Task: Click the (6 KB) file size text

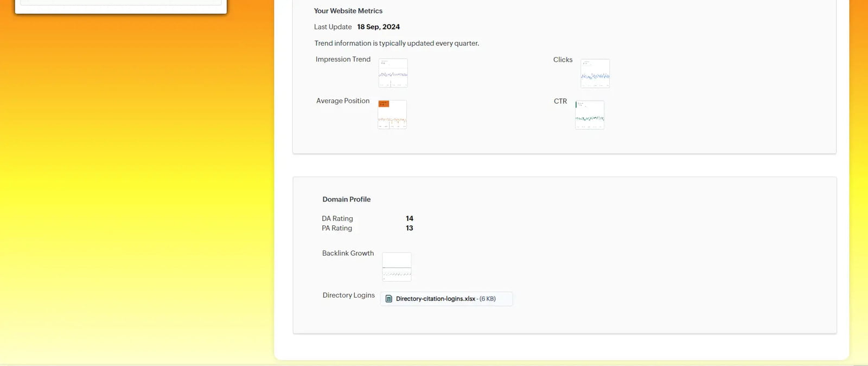Action: click(487, 299)
